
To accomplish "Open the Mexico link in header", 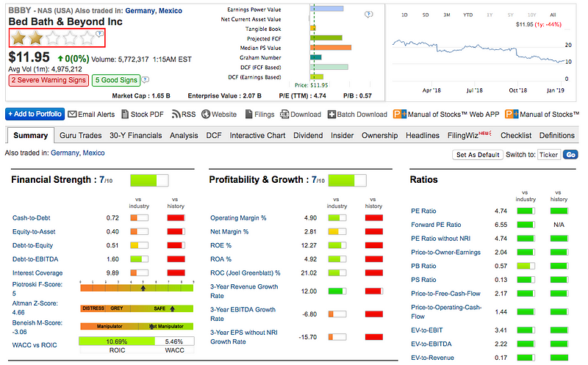I will click(x=171, y=11).
